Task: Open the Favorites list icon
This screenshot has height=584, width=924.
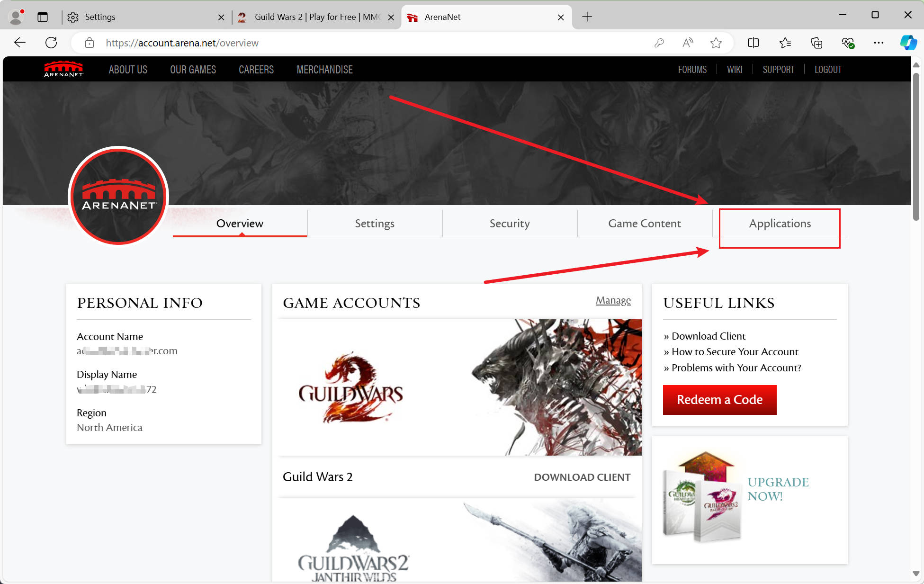Action: (x=785, y=43)
